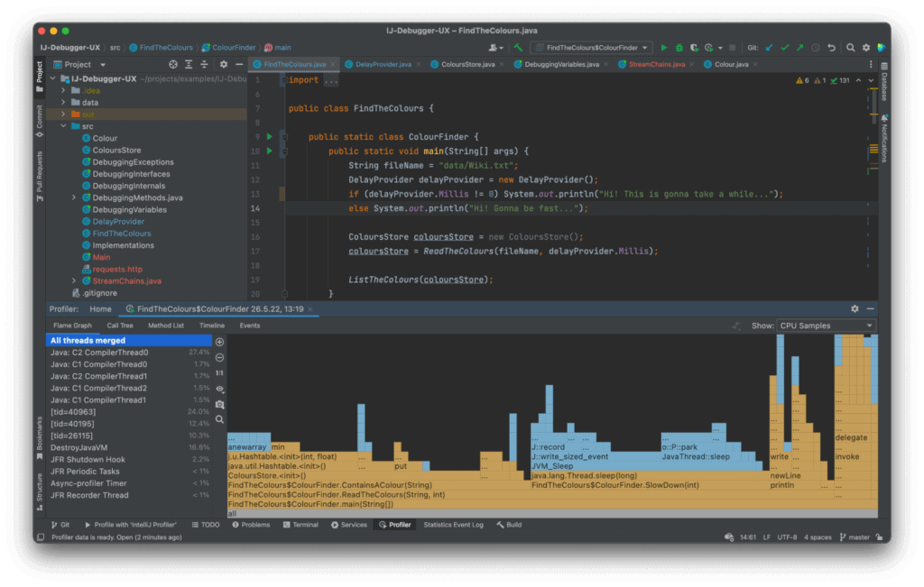Screen dimensions: 924x587
Task: Commit changes with the green checkmark icon
Action: (x=785, y=47)
